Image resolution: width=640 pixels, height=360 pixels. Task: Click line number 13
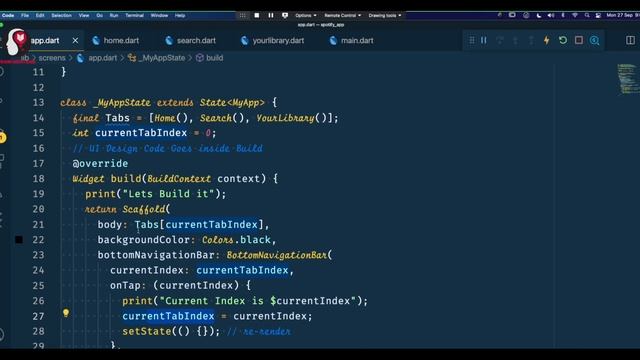pyautogui.click(x=38, y=102)
